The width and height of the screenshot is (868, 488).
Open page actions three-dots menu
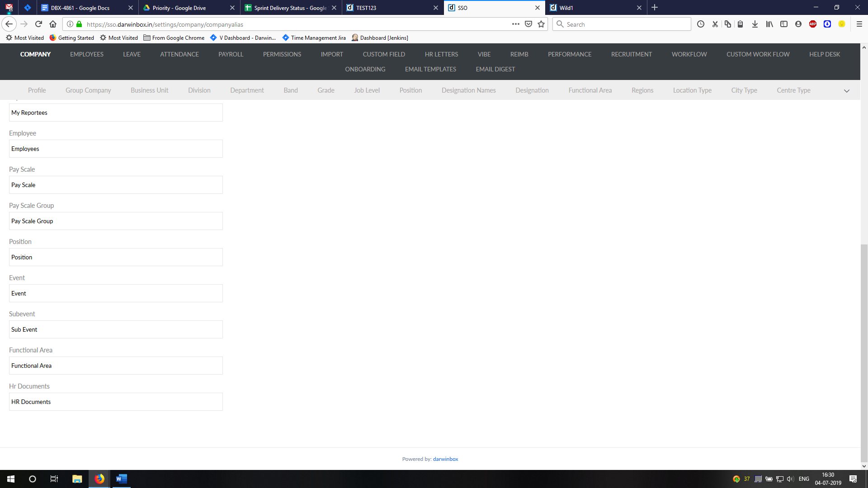click(516, 24)
